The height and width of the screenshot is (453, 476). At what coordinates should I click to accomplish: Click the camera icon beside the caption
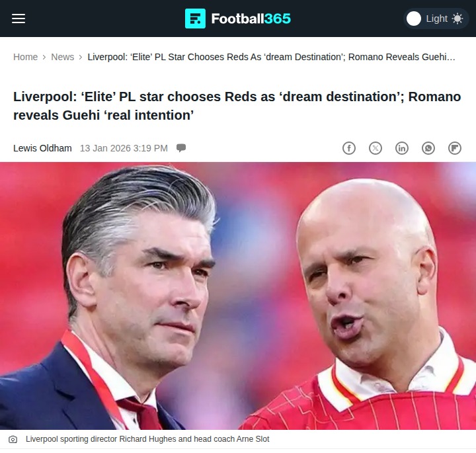tap(13, 439)
